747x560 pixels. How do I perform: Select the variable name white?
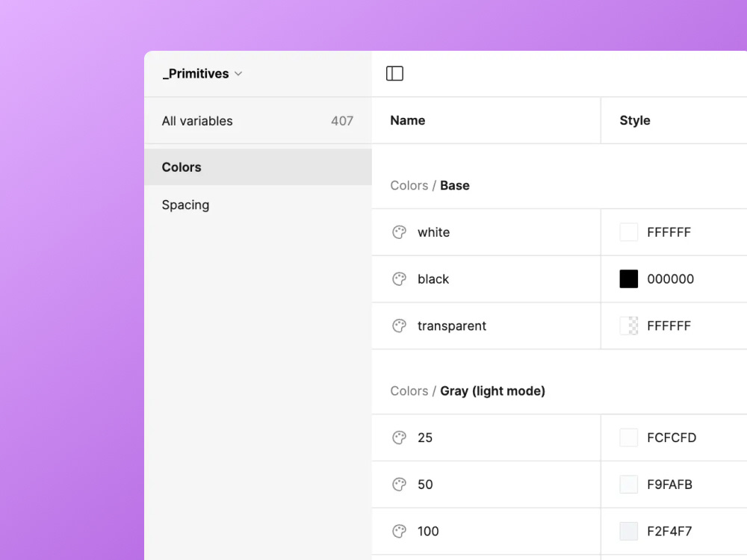[x=433, y=232]
